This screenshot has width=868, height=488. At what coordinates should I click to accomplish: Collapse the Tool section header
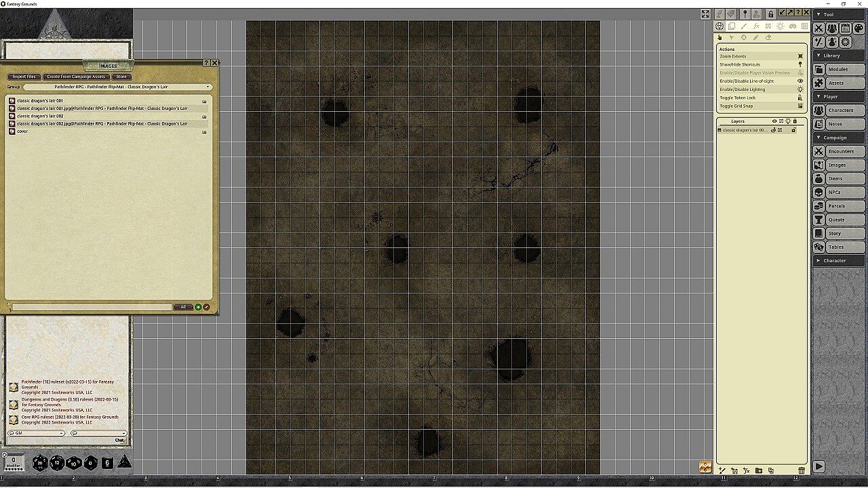coord(840,14)
